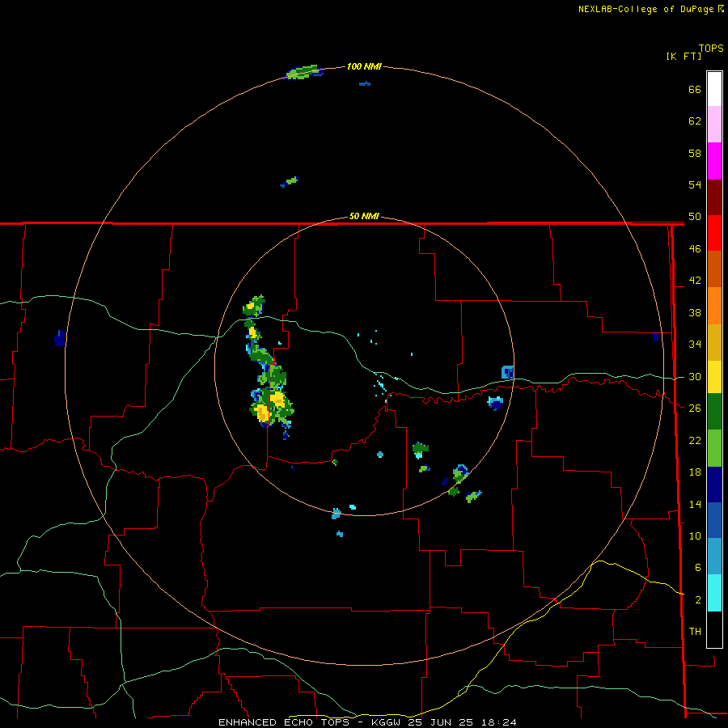The height and width of the screenshot is (728, 728).
Task: Click the medium blue 10-14 kft legend swatch
Action: point(714,520)
